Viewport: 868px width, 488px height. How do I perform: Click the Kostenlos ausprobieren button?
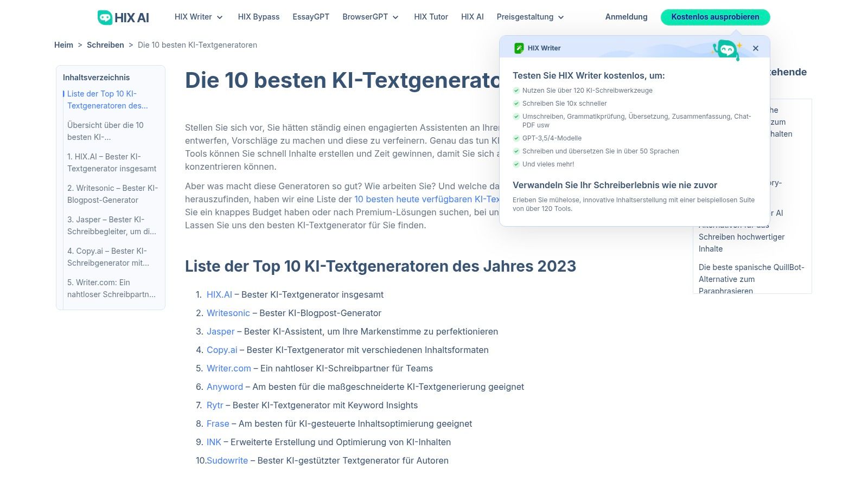point(716,17)
